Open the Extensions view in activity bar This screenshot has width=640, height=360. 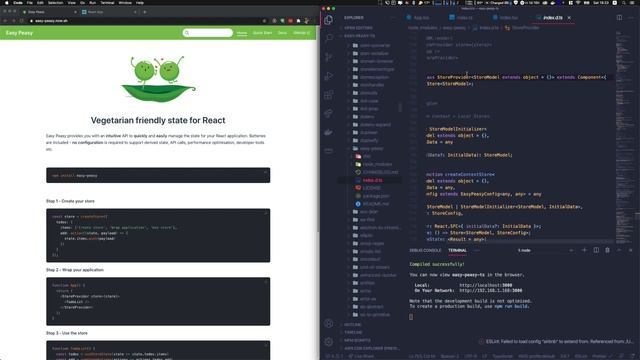(329, 95)
